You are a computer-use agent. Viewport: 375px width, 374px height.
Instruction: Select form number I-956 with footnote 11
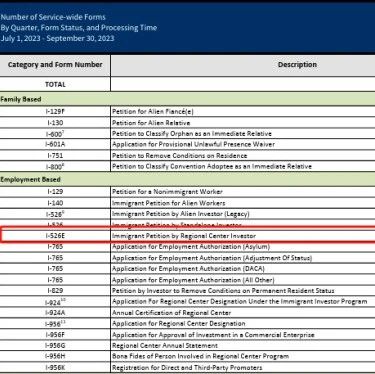tap(55, 324)
